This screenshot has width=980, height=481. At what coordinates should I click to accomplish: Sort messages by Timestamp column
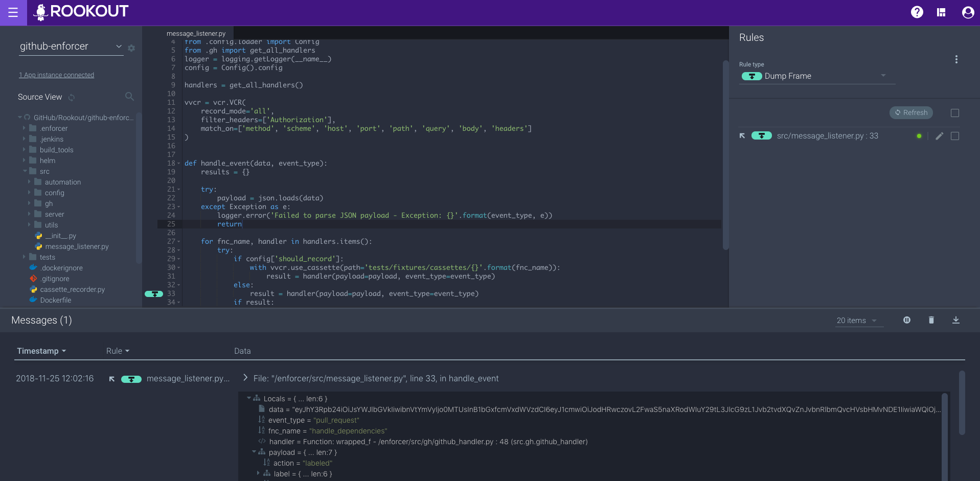point(41,351)
